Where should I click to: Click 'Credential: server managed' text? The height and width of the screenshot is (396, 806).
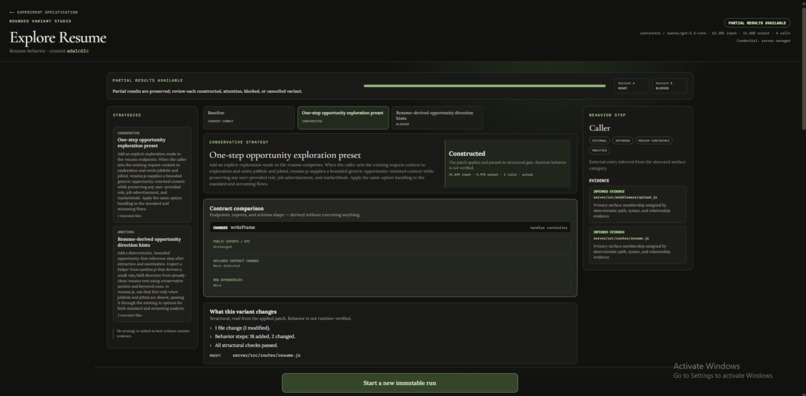763,41
